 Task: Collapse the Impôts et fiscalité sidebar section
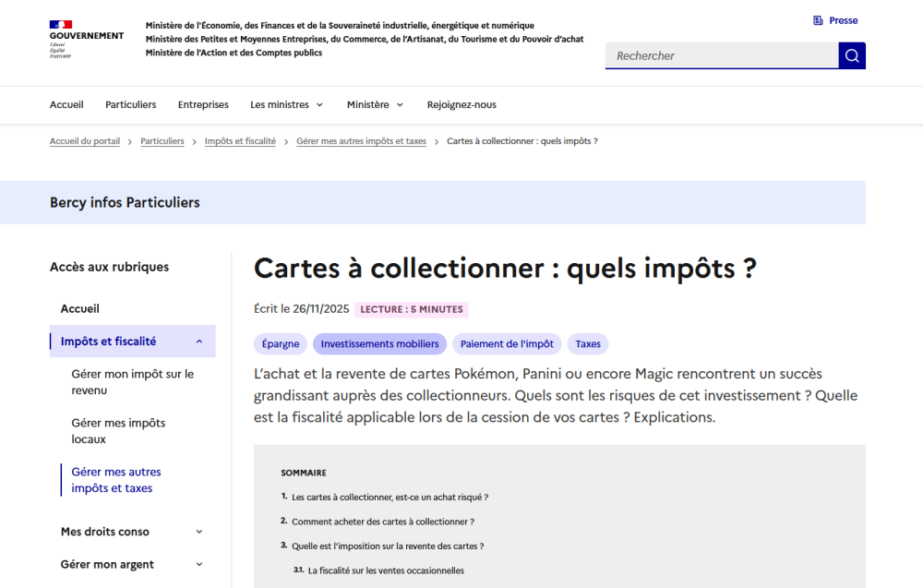[199, 342]
